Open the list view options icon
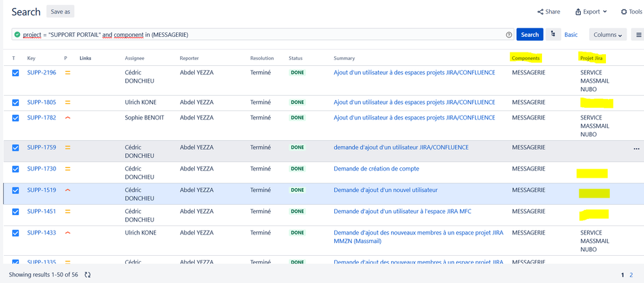This screenshot has height=283, width=644. coord(639,34)
